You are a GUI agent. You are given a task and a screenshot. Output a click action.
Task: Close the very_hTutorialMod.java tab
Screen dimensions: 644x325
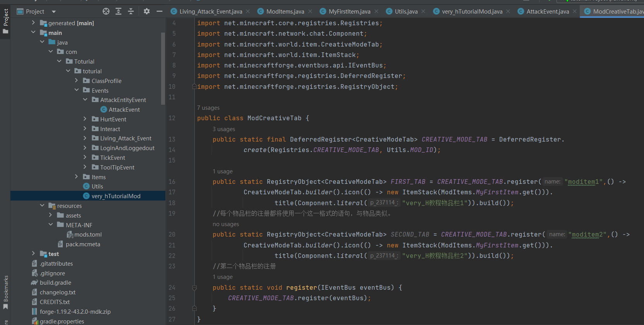point(508,12)
